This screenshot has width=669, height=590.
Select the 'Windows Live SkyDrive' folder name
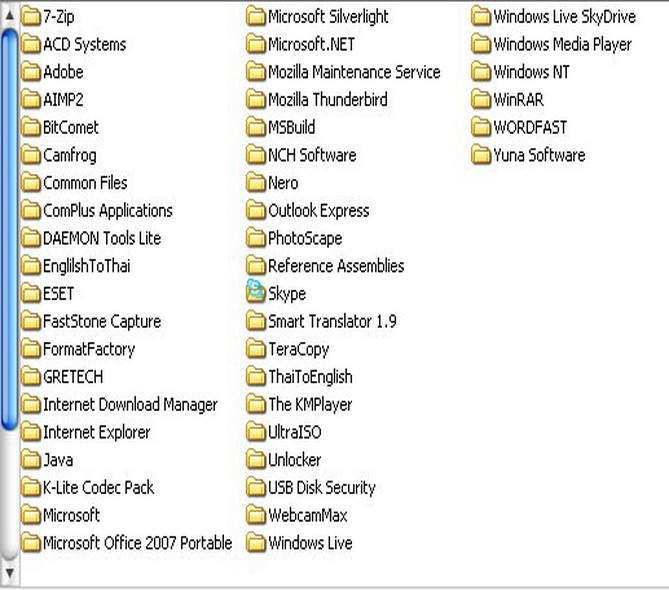(564, 17)
